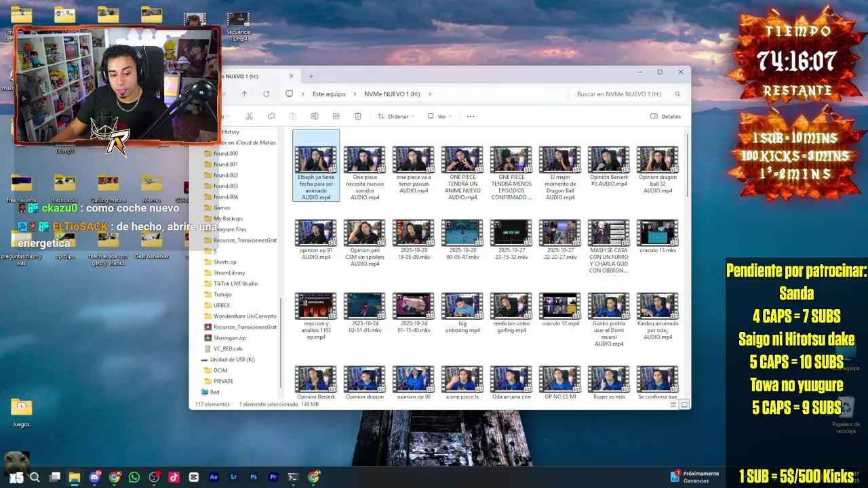This screenshot has width=868, height=488.
Task: Click the Refresh arrow in Explorer
Action: point(266,94)
